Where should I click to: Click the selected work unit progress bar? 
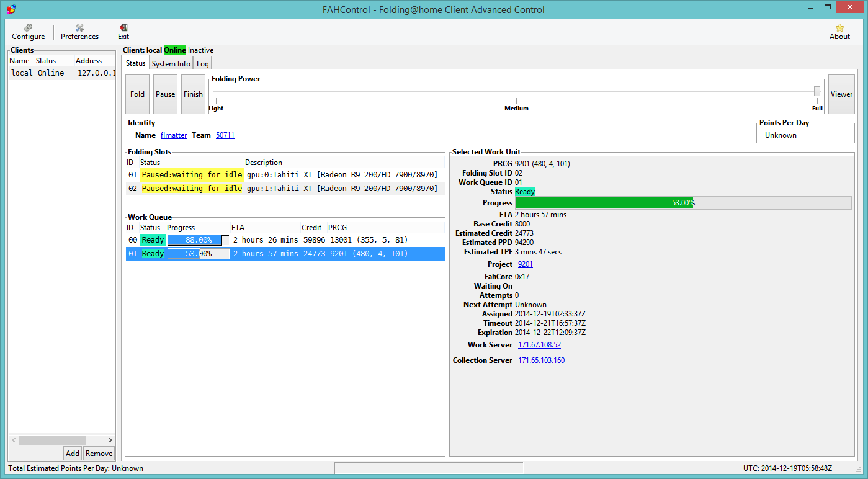(684, 203)
